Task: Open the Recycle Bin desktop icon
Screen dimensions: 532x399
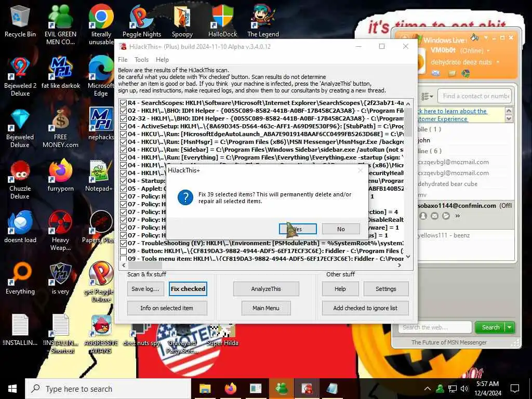Action: (x=20, y=21)
